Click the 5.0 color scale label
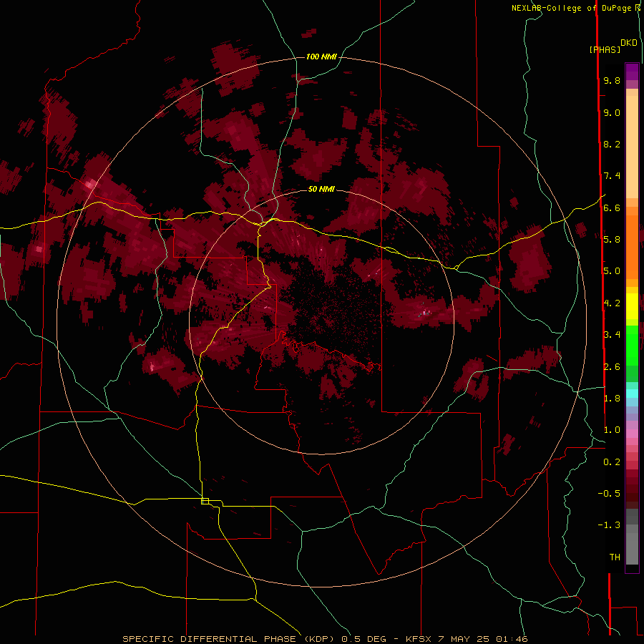The height and width of the screenshot is (644, 644). (612, 271)
